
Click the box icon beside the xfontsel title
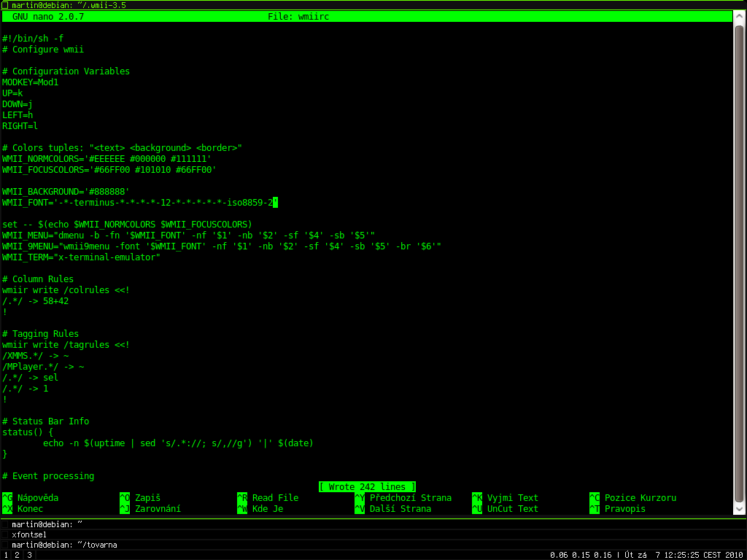coord(5,534)
